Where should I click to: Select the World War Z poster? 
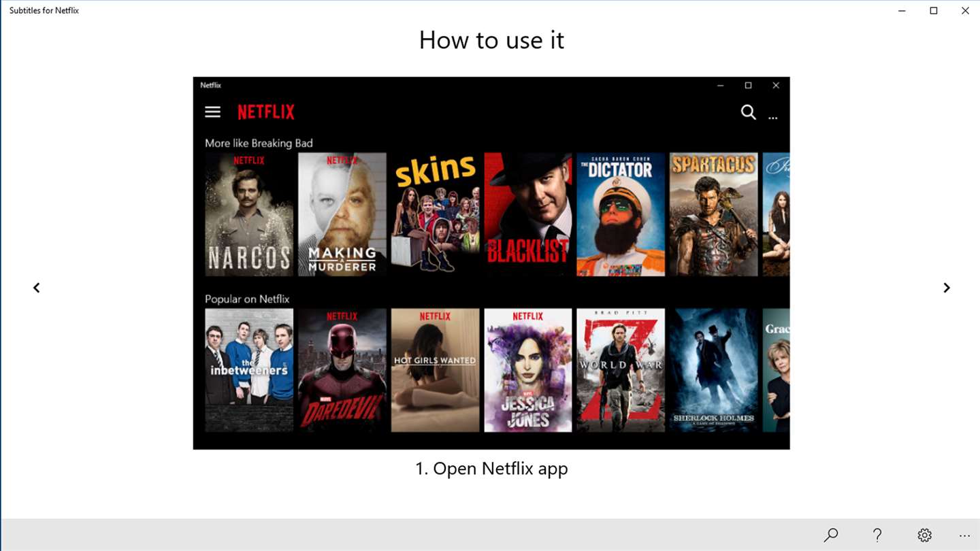pyautogui.click(x=621, y=370)
